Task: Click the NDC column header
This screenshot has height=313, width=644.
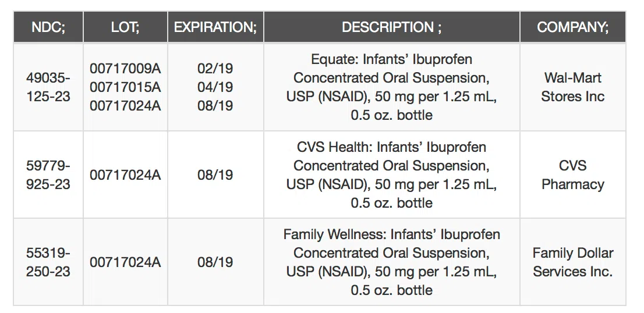Action: [48, 27]
